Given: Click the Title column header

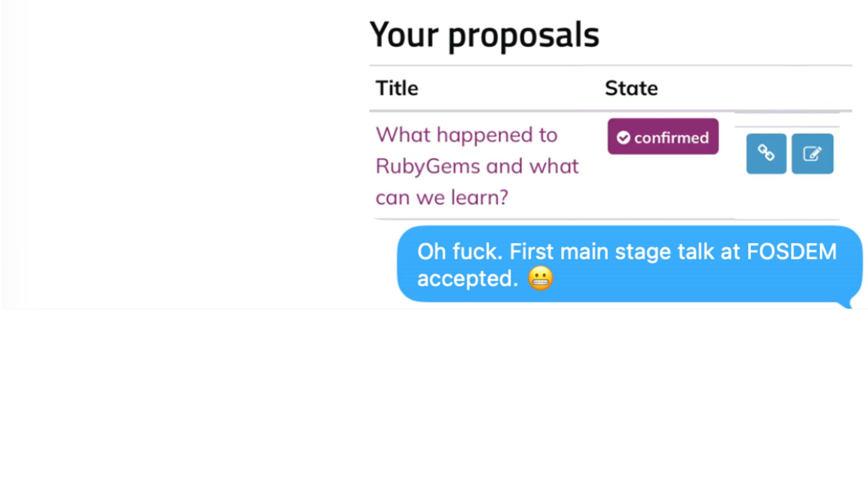Looking at the screenshot, I should point(397,88).
